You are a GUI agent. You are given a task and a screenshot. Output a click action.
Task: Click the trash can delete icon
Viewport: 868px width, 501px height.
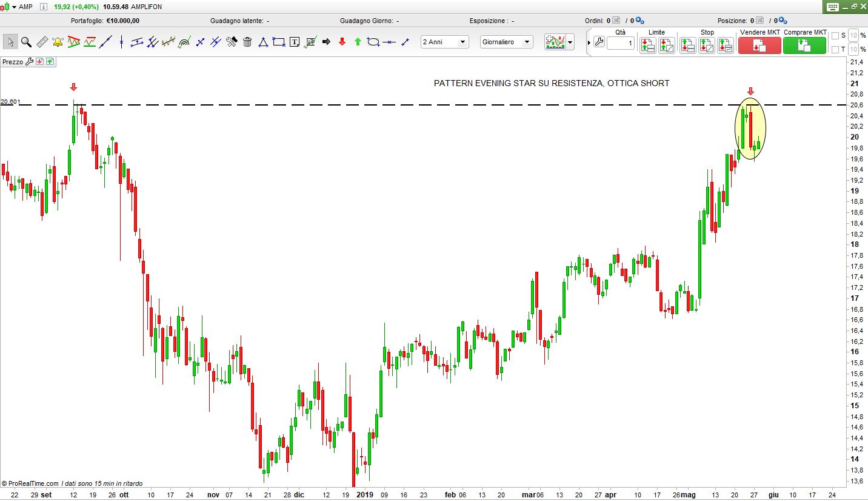[247, 42]
